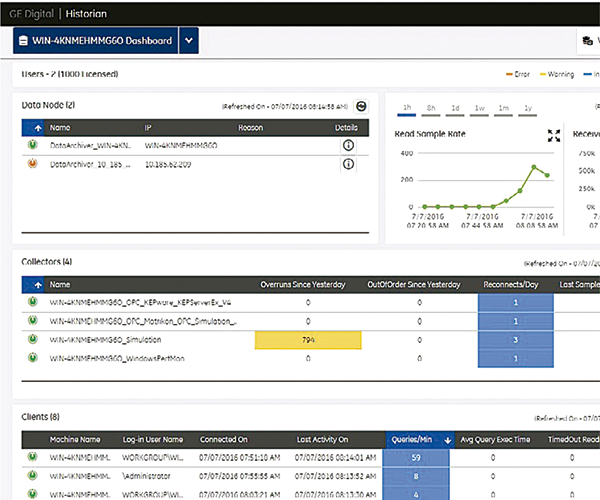This screenshot has width=600, height=500.
Task: Select WIN-4KNMEHMMG60_WindowsPerfMon collector name
Action: click(x=117, y=358)
